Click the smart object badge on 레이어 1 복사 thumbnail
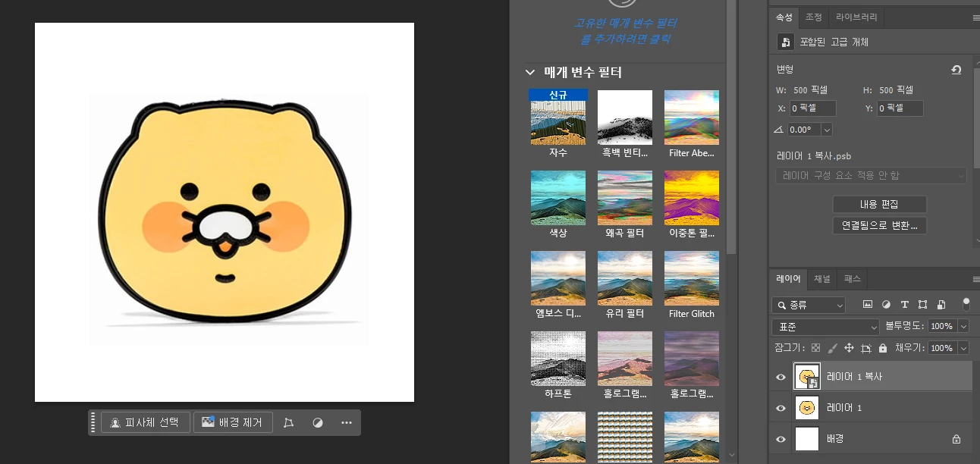 coord(812,383)
